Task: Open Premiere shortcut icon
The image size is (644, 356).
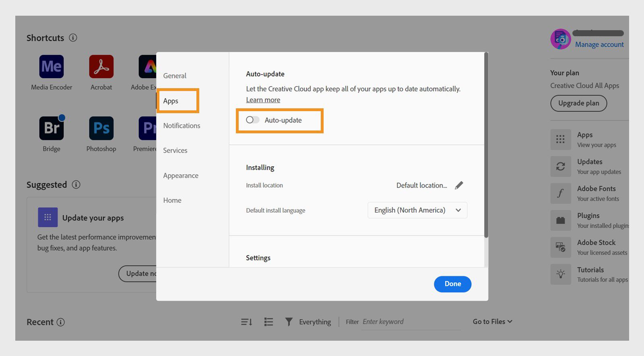Action: tap(147, 128)
